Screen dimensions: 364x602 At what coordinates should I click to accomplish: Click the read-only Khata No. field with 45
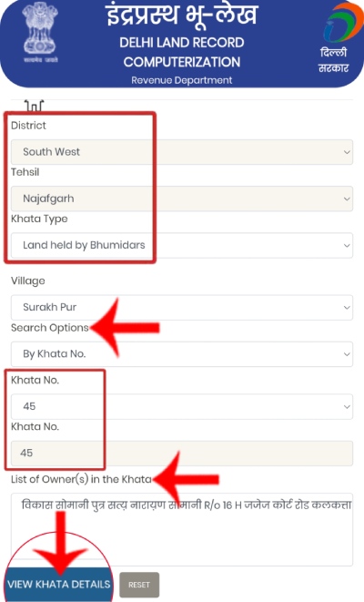(x=182, y=454)
